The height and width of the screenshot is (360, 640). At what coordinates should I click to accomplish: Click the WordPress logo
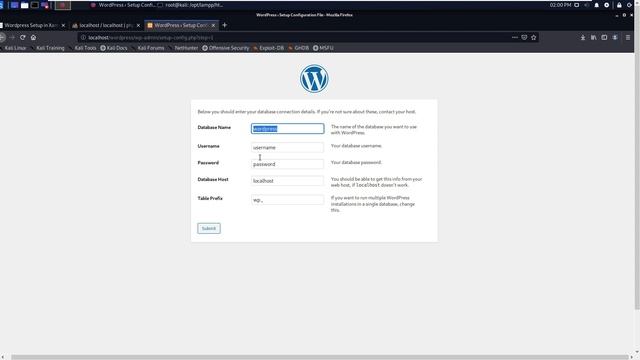pos(314,78)
